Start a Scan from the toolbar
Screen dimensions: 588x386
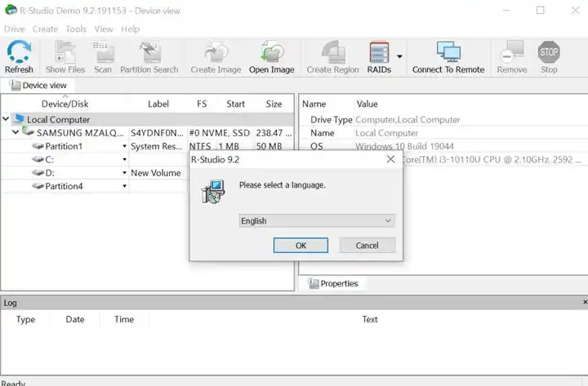tap(103, 55)
